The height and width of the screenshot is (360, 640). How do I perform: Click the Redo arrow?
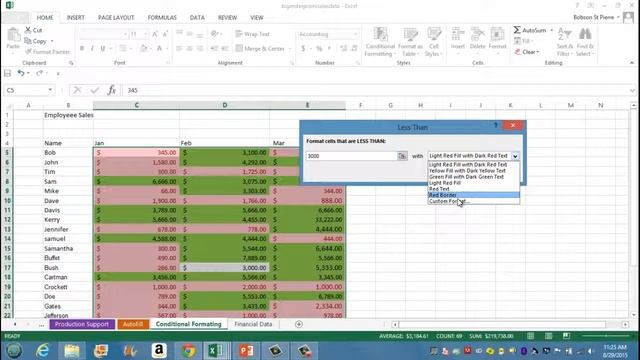(39, 73)
